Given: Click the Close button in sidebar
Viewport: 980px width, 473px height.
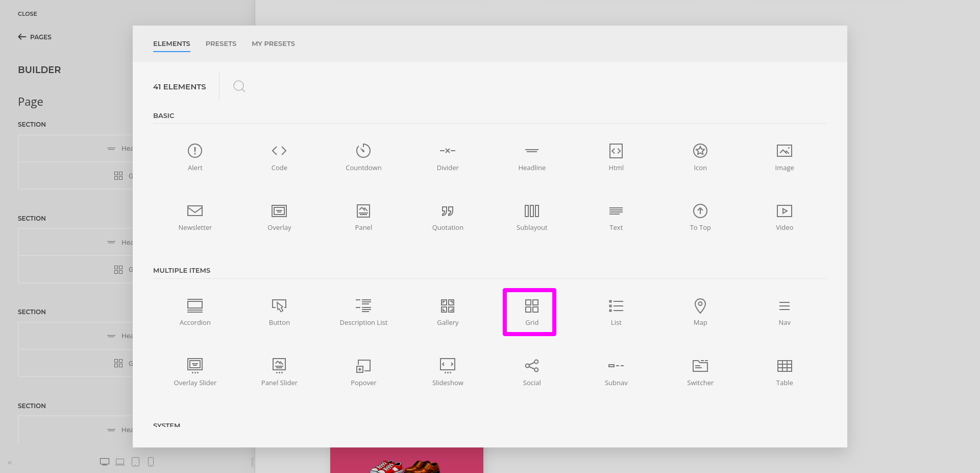Looking at the screenshot, I should coord(28,14).
